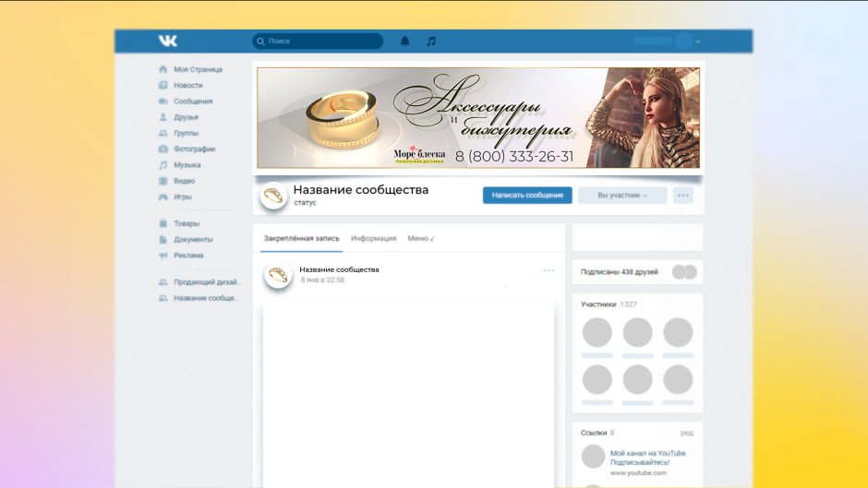Image resolution: width=868 pixels, height=488 pixels.
Task: Switch to Закреплённая запись tab
Action: [301, 239]
